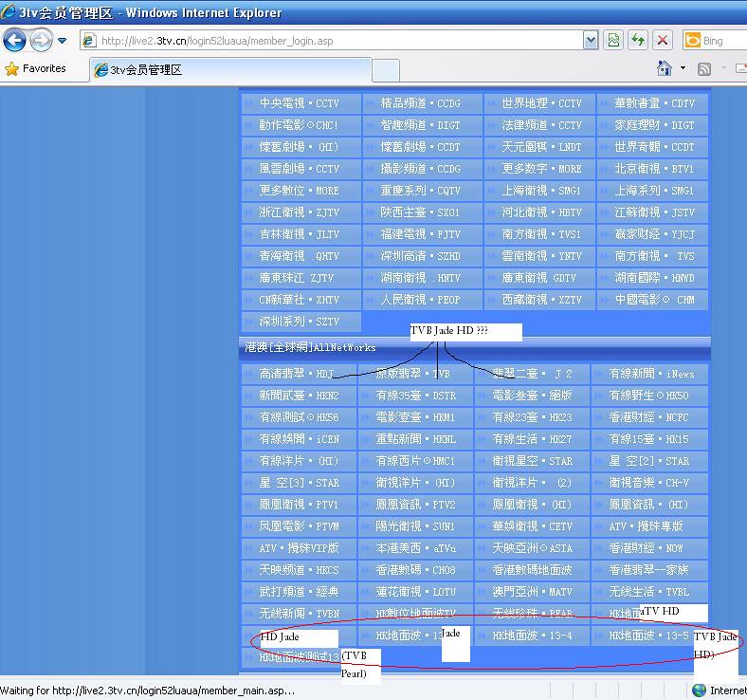Screen dimensions: 747x700
Task: Click the red Stop loading icon
Action: click(x=663, y=41)
